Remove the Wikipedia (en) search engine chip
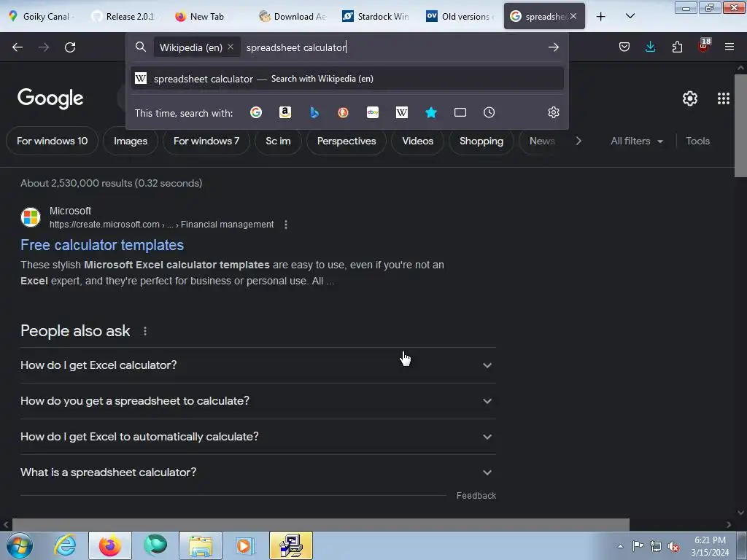 click(x=231, y=47)
